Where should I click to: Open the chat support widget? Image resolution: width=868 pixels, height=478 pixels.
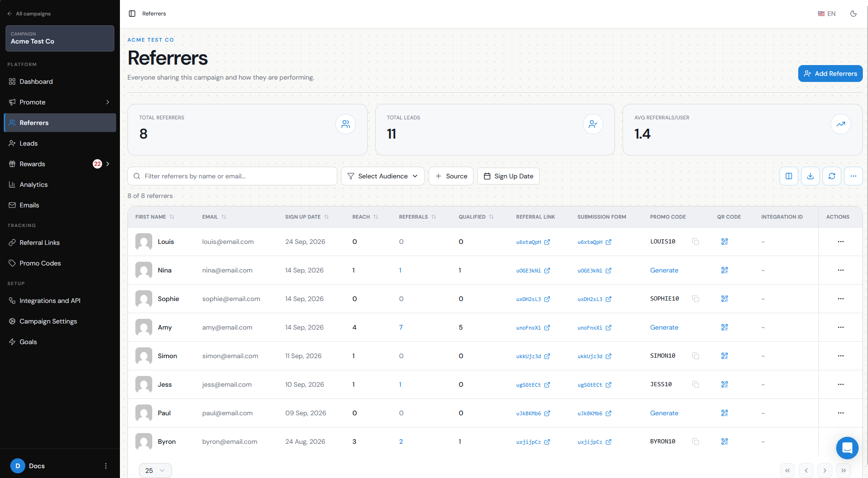click(x=847, y=448)
